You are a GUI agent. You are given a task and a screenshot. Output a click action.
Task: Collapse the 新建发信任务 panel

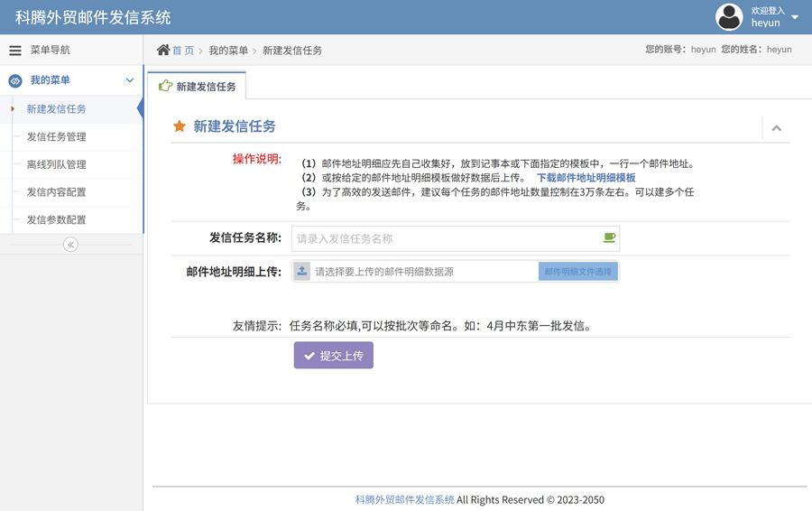[x=776, y=128]
